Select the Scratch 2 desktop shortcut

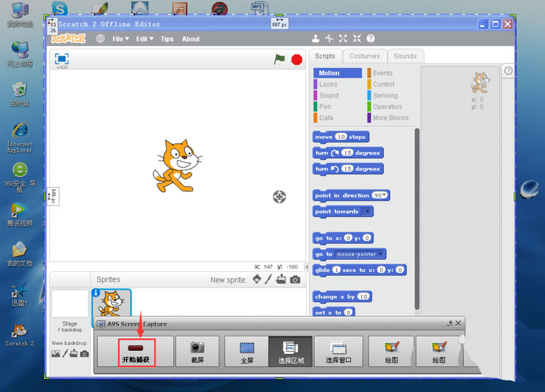pyautogui.click(x=19, y=335)
